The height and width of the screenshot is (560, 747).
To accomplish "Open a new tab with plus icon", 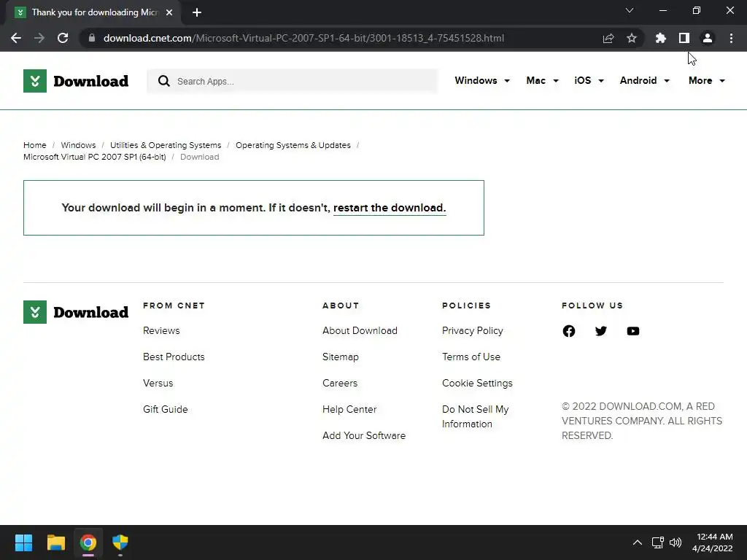I will pos(197,12).
